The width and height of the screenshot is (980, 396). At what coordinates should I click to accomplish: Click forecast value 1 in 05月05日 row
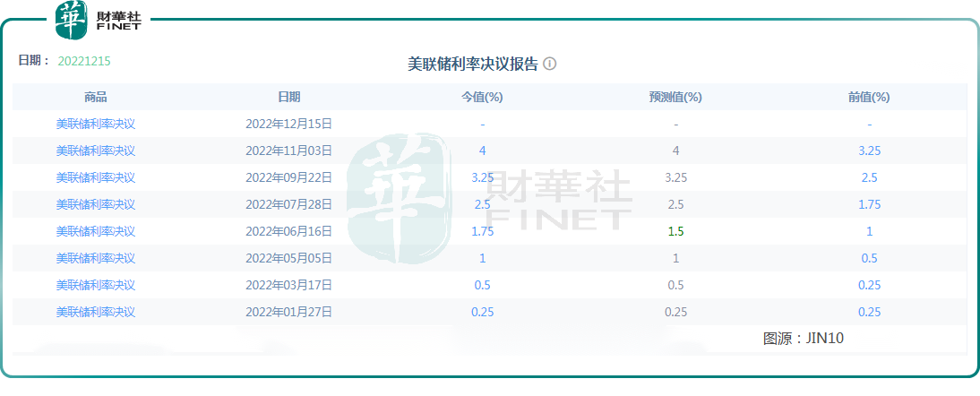click(x=675, y=258)
